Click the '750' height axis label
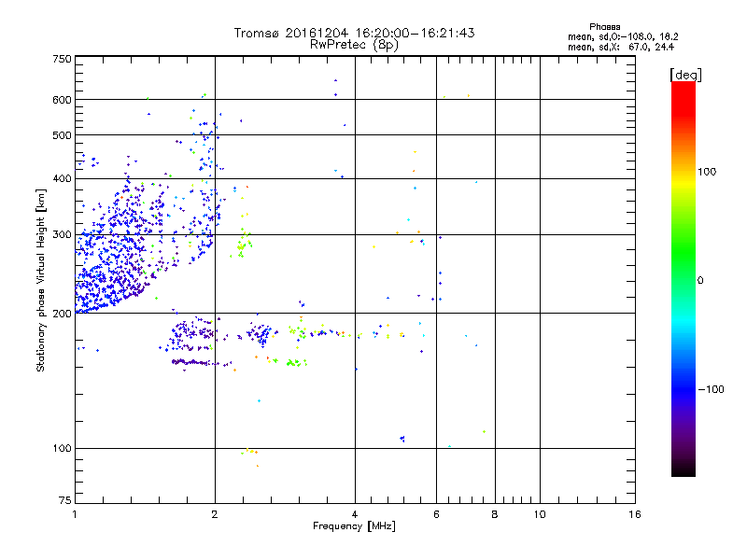This screenshot has width=747, height=560. [62, 59]
